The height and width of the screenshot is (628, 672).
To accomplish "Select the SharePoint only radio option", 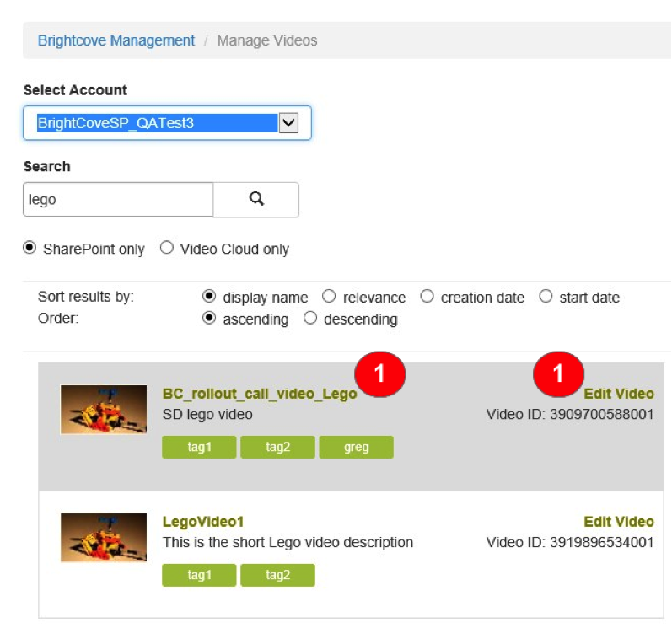I will [x=30, y=249].
